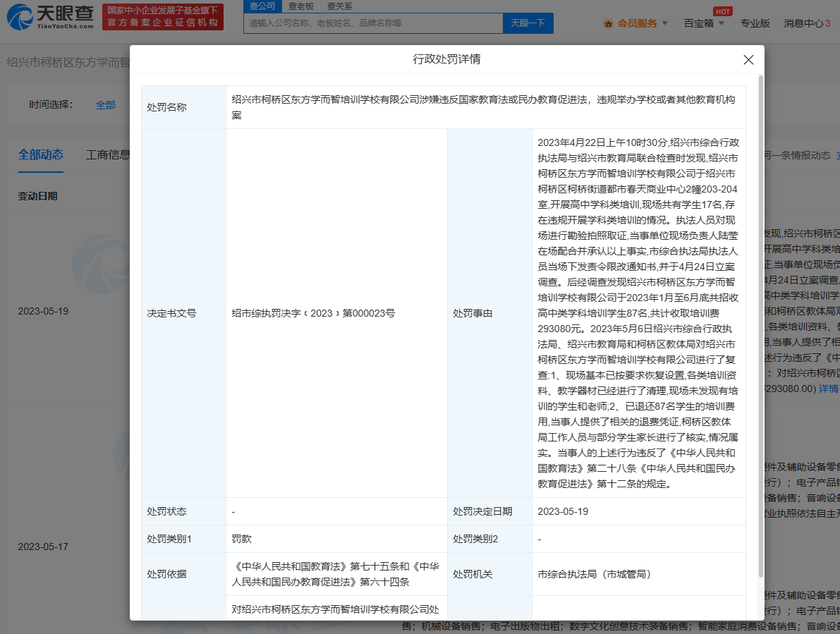Click 2023-05-17 date in 变动日期 column
The height and width of the screenshot is (634, 840).
(44, 547)
